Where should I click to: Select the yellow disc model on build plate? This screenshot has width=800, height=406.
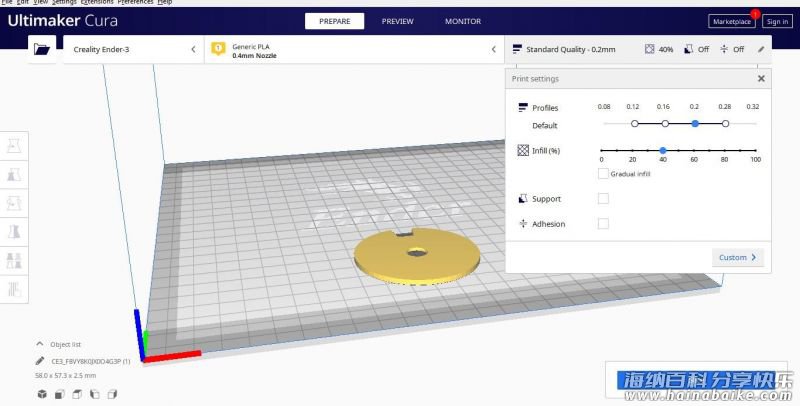tap(417, 257)
